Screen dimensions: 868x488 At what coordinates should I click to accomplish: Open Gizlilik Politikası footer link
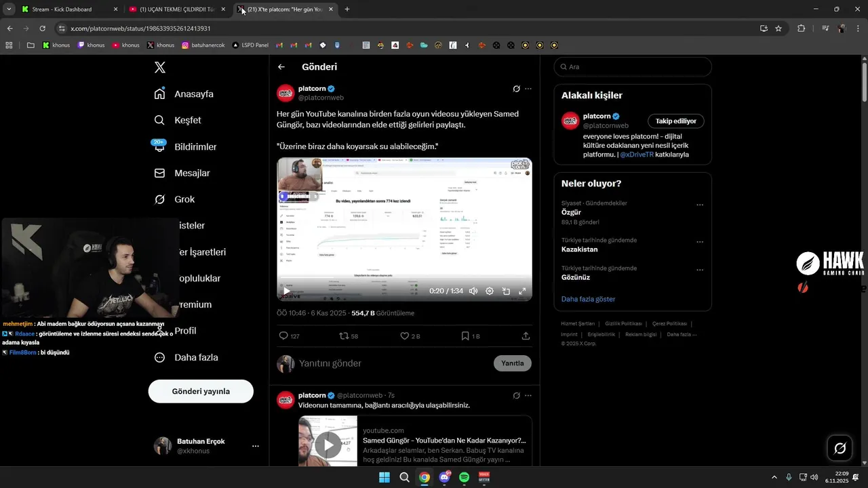[x=623, y=324]
